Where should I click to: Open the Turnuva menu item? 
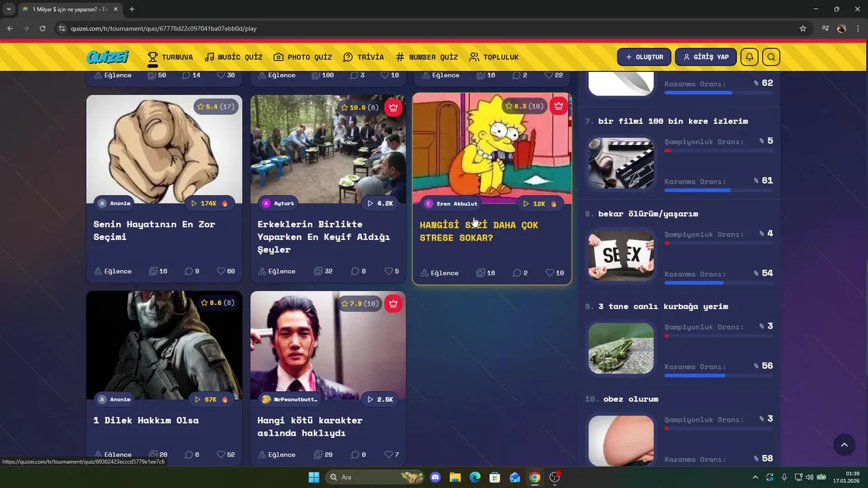170,57
